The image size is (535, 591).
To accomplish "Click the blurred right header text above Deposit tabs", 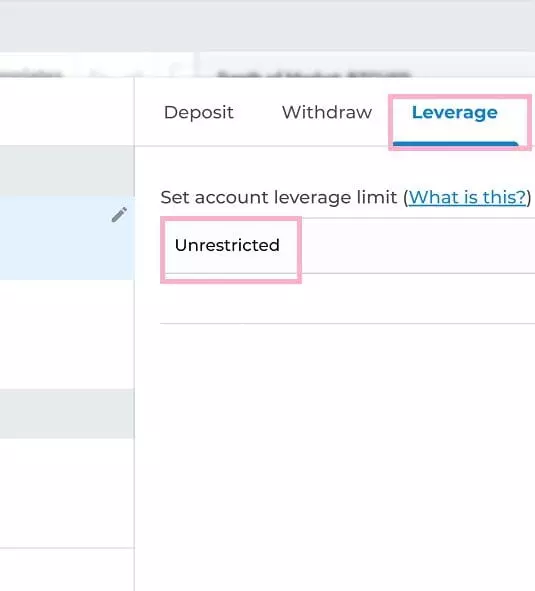I will [x=314, y=74].
